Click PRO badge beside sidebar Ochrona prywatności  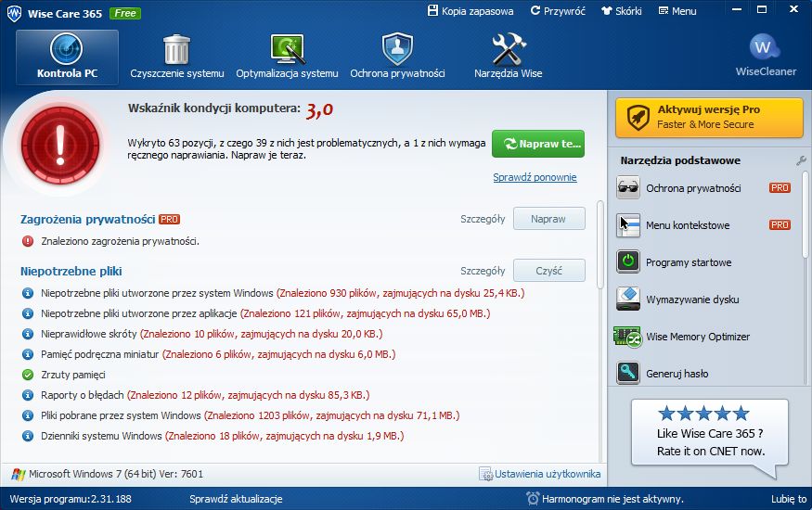click(x=780, y=187)
